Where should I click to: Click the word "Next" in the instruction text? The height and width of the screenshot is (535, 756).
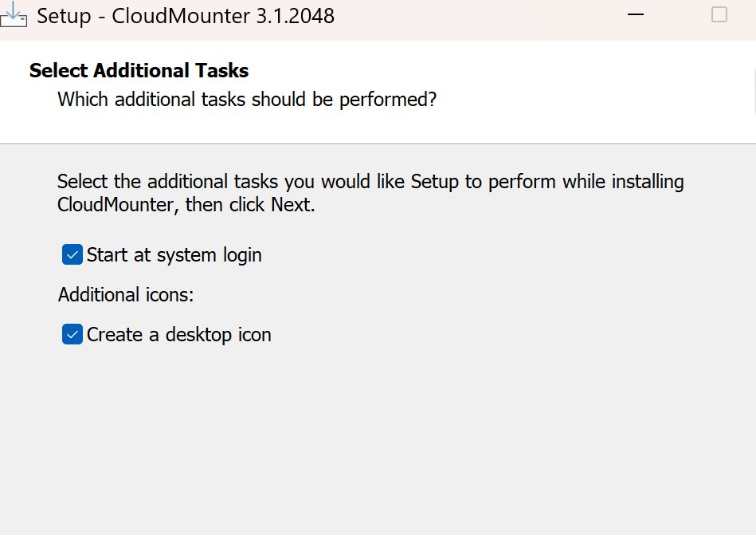point(291,204)
